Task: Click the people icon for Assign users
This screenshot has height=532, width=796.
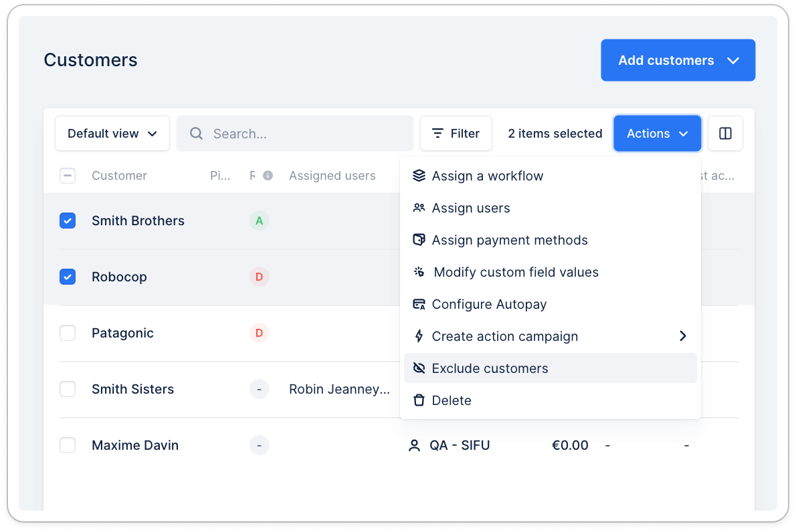Action: point(419,208)
